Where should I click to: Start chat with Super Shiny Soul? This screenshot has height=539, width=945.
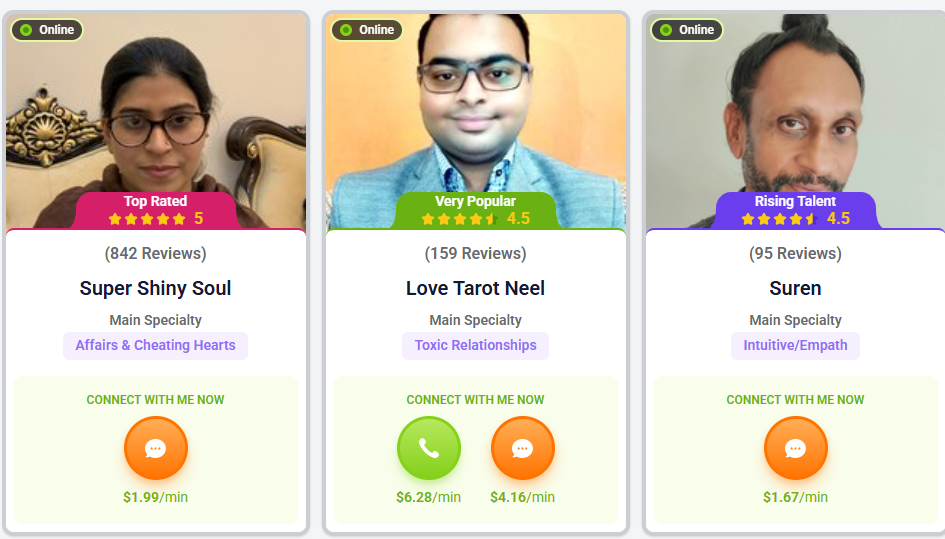click(x=155, y=448)
